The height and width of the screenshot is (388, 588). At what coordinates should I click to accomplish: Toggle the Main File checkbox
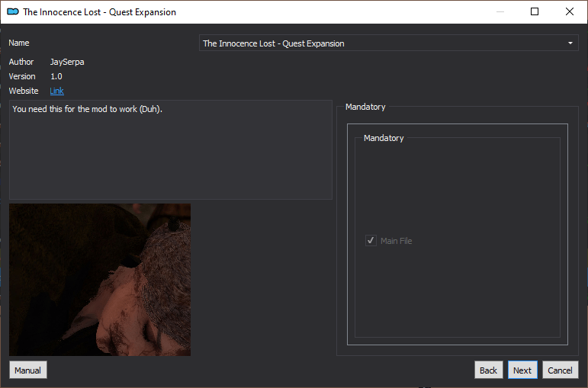tap(371, 241)
